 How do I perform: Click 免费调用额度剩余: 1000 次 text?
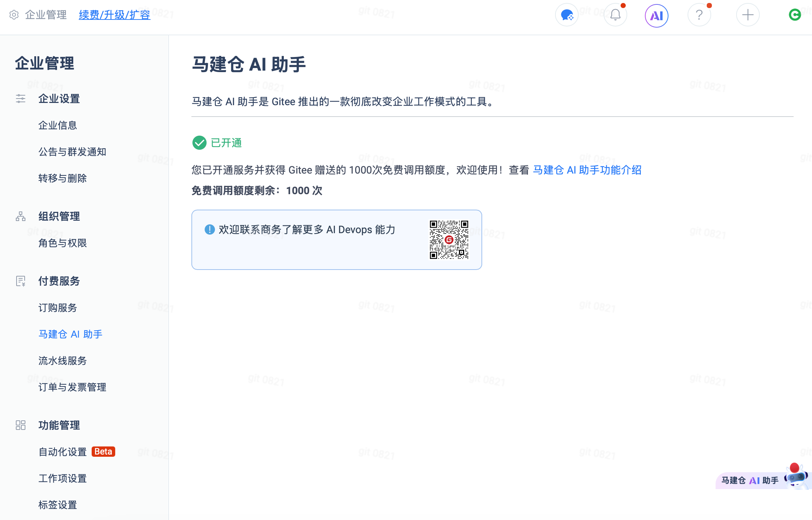click(257, 190)
